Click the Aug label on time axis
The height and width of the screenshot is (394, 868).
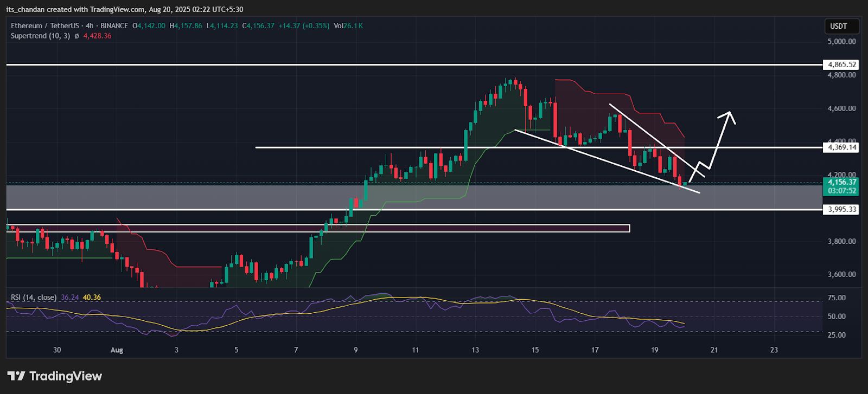[117, 350]
